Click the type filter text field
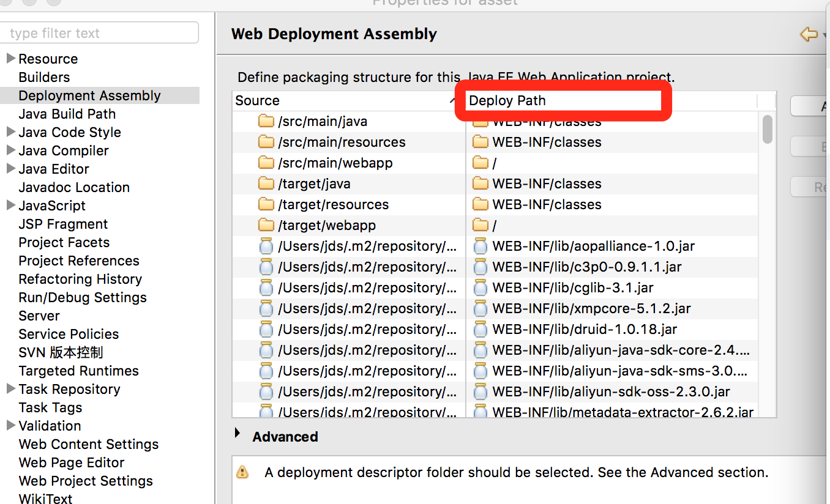Image resolution: width=830 pixels, height=504 pixels. [100, 33]
